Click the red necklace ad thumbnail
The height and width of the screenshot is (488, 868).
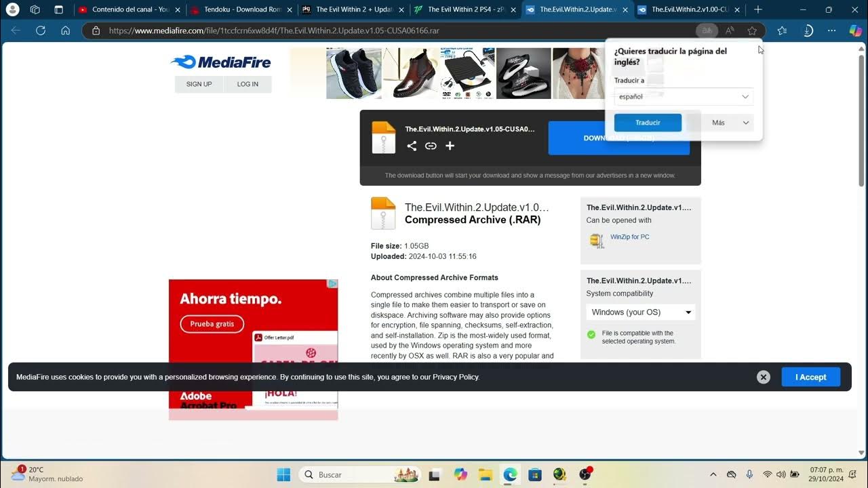pos(578,73)
